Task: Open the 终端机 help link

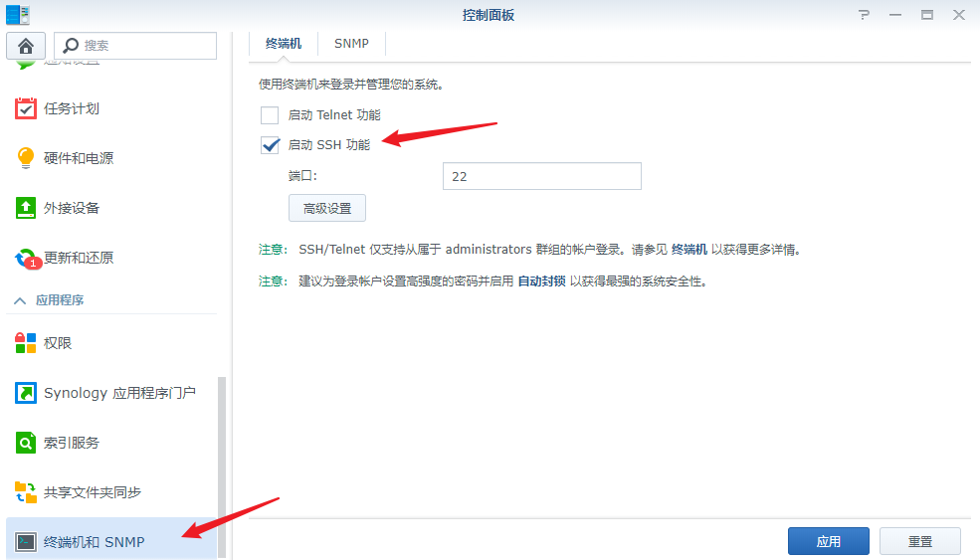Action: pyautogui.click(x=689, y=250)
